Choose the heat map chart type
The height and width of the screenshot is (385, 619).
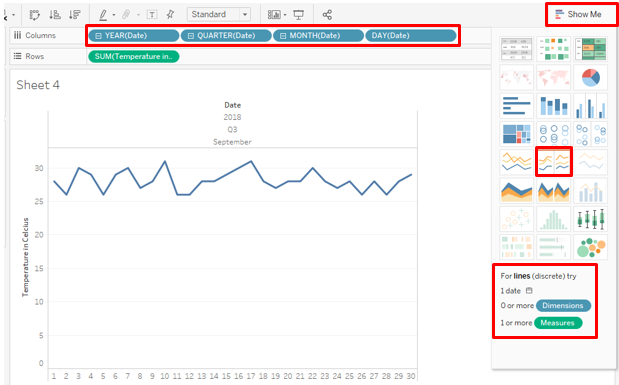tap(553, 49)
